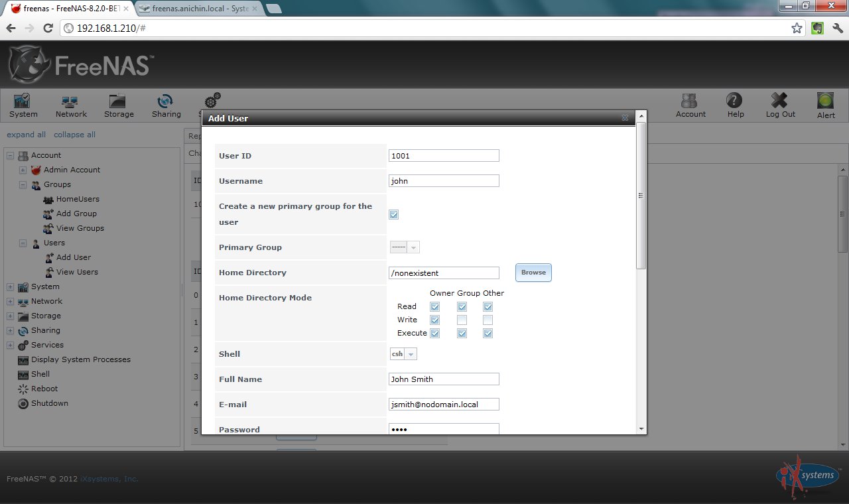Screen dimensions: 849x504
Task: Switch to freenas.anichin.local browser tab
Action: pyautogui.click(x=198, y=9)
